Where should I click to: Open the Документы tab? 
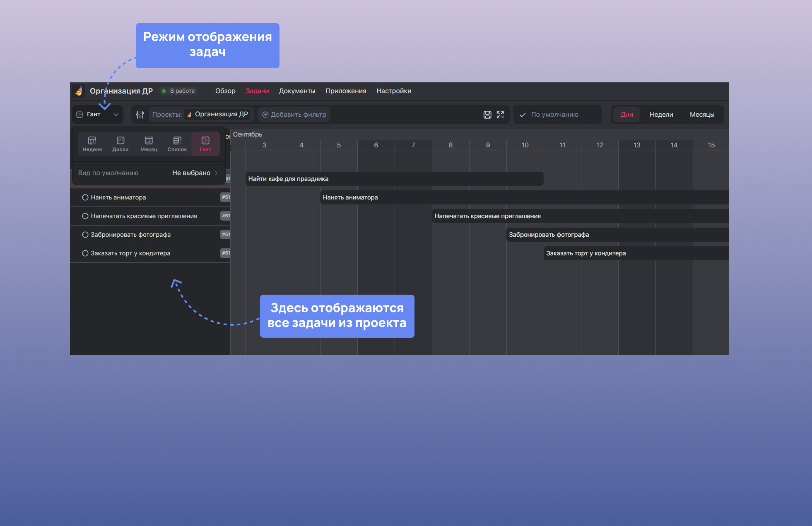click(297, 91)
